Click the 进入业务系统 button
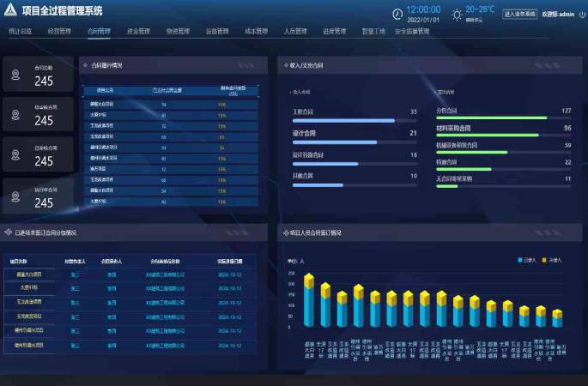 pyautogui.click(x=519, y=15)
